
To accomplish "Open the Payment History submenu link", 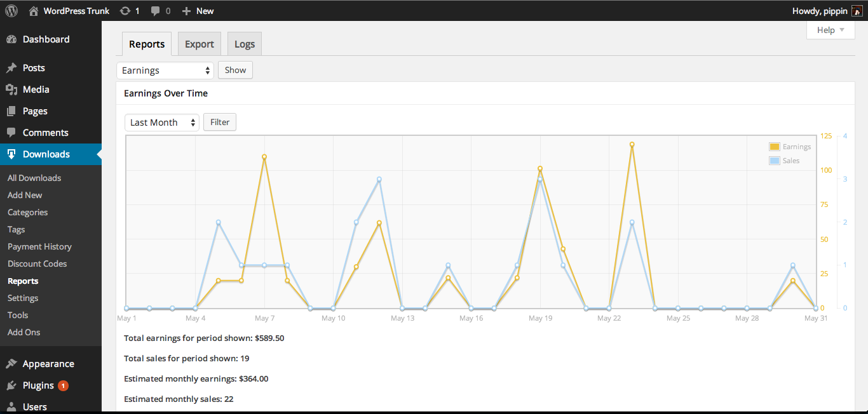I will pos(39,246).
